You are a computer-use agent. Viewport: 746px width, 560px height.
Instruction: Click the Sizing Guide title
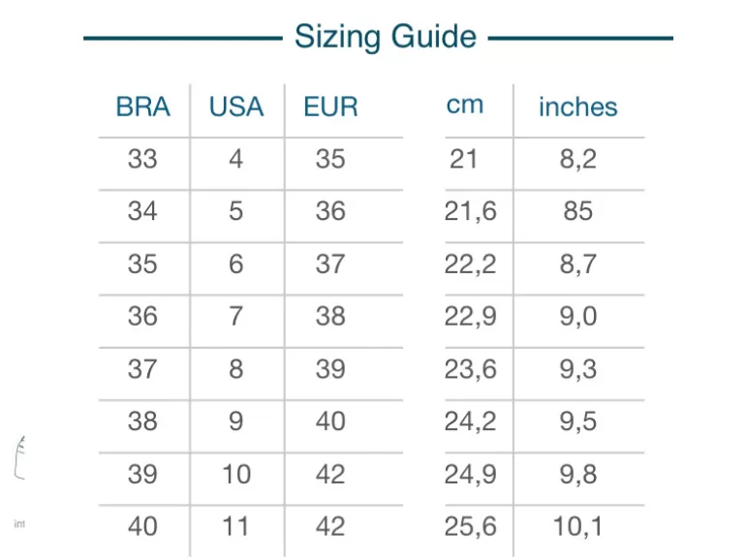386,37
